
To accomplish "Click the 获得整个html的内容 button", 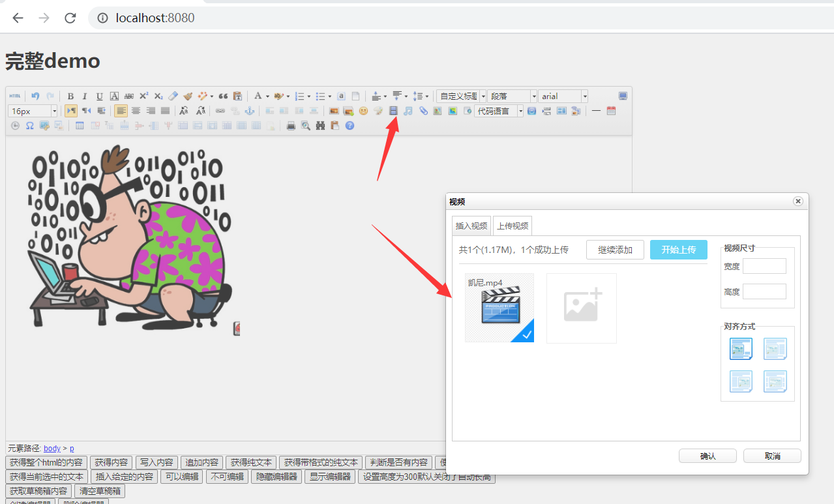I will pyautogui.click(x=46, y=462).
